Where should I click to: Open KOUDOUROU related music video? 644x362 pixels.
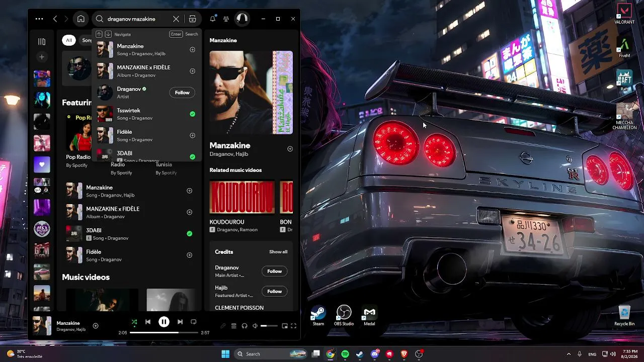click(x=242, y=197)
